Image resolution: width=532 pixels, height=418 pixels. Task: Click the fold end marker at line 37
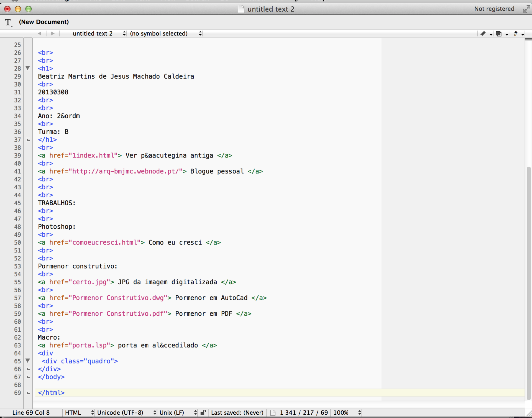coord(28,140)
